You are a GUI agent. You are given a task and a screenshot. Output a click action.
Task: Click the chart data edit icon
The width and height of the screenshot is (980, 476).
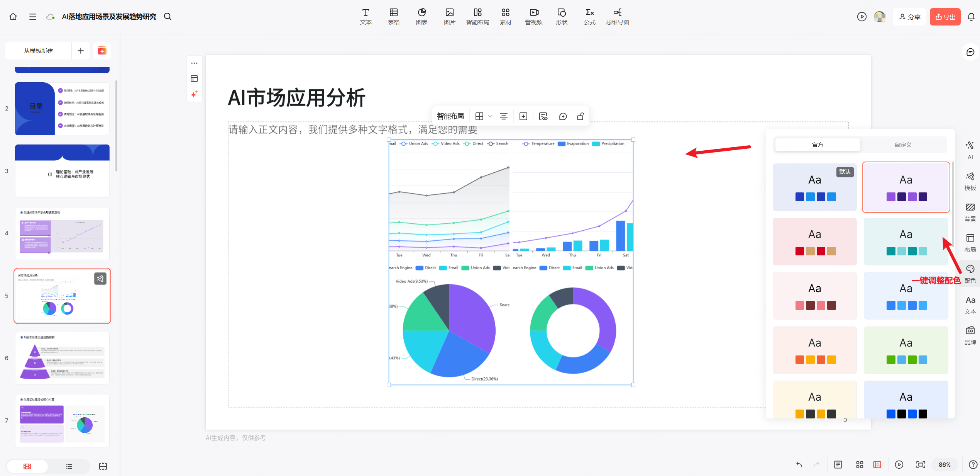(x=543, y=116)
